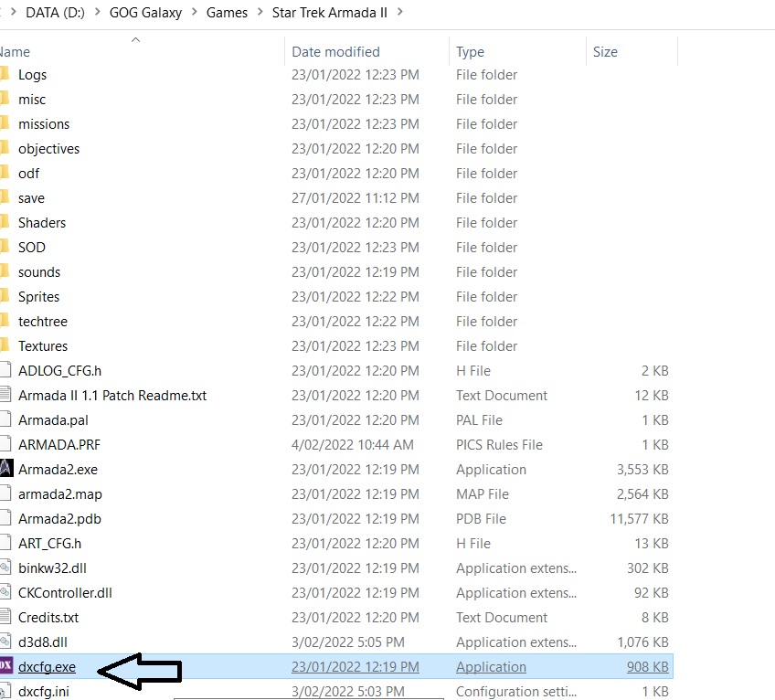The width and height of the screenshot is (775, 700).
Task: Select Armada II 1.1 Patch Readme.txt
Action: (x=112, y=396)
